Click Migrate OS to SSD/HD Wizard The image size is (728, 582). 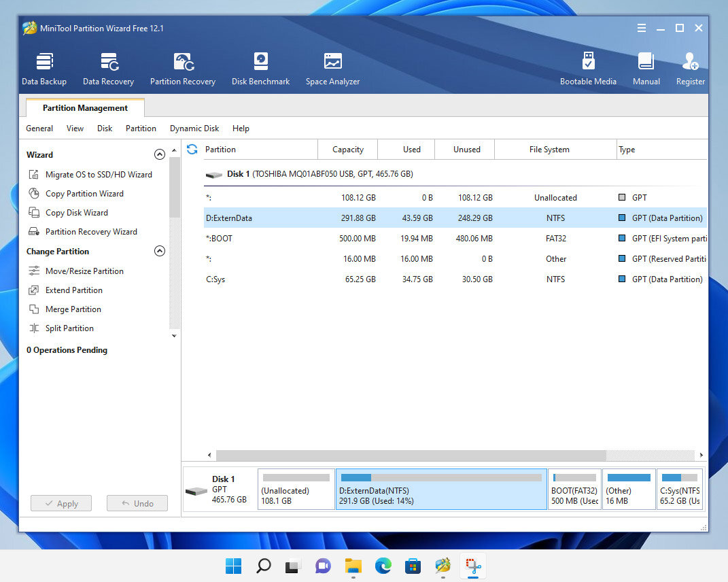98,175
